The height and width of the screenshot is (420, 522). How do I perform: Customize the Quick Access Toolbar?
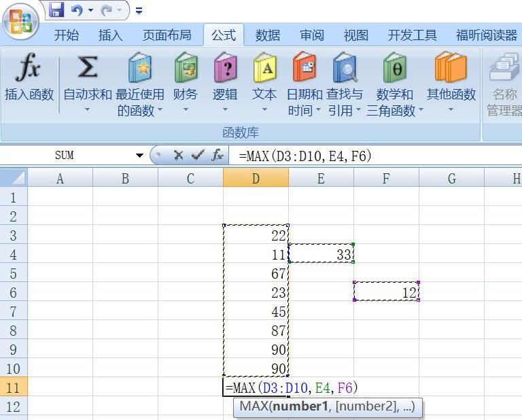139,11
